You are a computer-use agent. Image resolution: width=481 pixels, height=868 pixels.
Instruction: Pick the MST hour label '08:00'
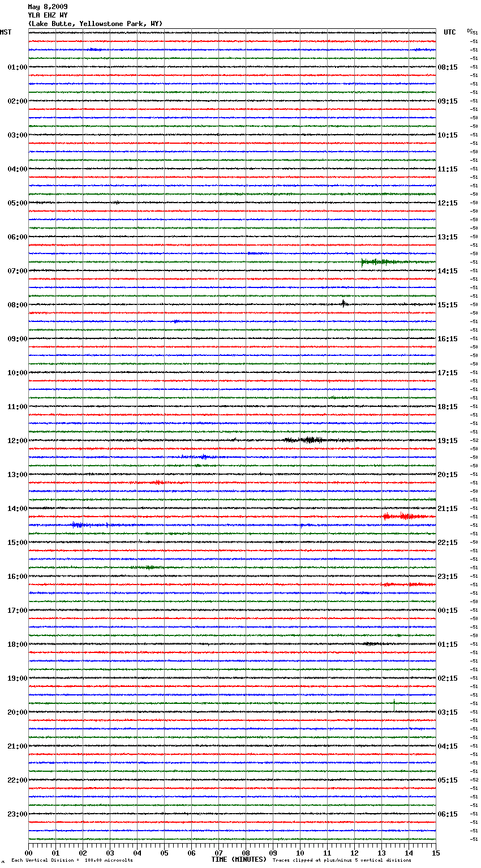pyautogui.click(x=18, y=305)
